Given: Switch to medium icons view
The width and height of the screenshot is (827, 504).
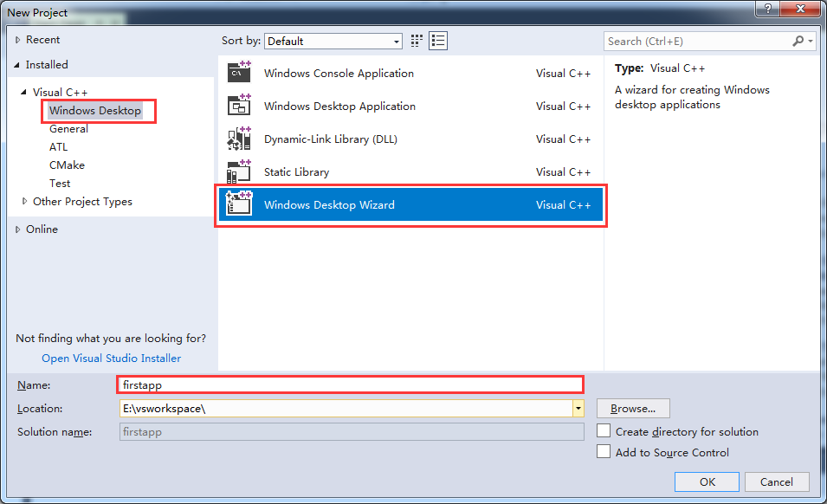Looking at the screenshot, I should (415, 40).
